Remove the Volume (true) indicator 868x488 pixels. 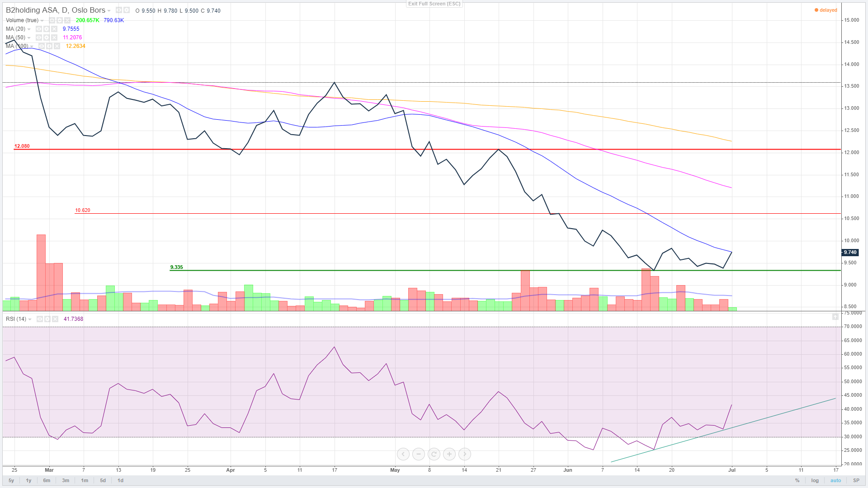pyautogui.click(x=67, y=20)
